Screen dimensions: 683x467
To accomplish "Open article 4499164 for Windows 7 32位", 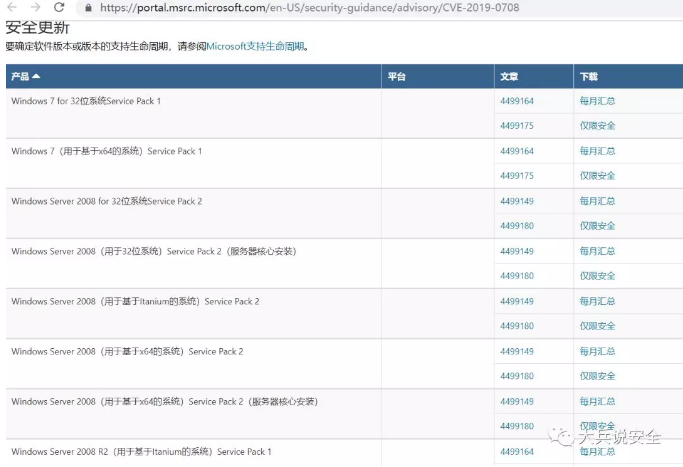I will click(x=517, y=101).
